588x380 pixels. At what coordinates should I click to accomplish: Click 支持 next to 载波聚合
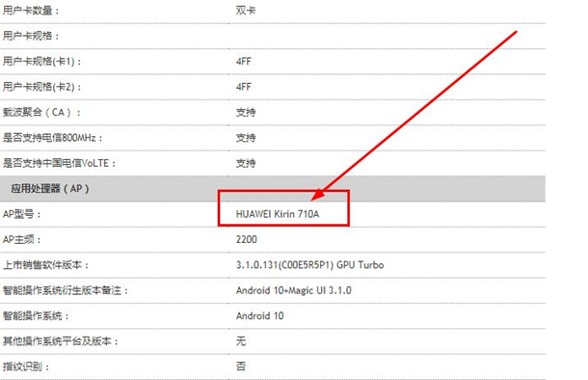click(x=246, y=112)
